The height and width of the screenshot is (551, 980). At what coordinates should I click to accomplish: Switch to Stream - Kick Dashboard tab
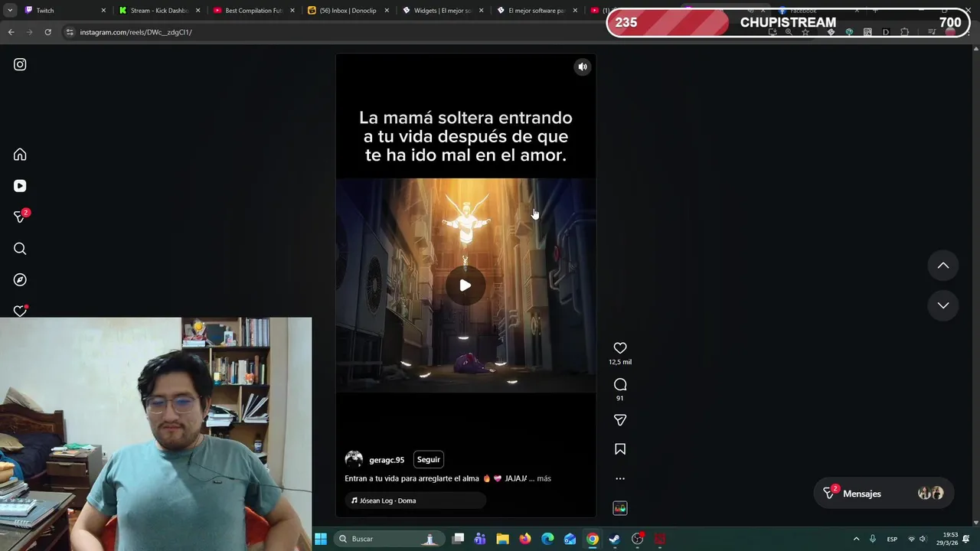(x=161, y=11)
